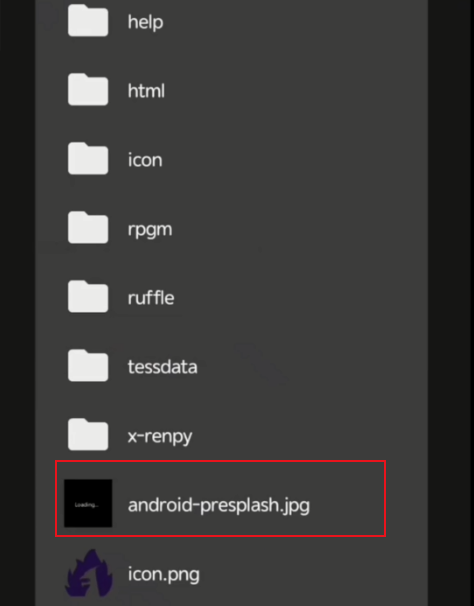This screenshot has height=606, width=474.
Task: Tap the tessdata folder label
Action: [162, 366]
